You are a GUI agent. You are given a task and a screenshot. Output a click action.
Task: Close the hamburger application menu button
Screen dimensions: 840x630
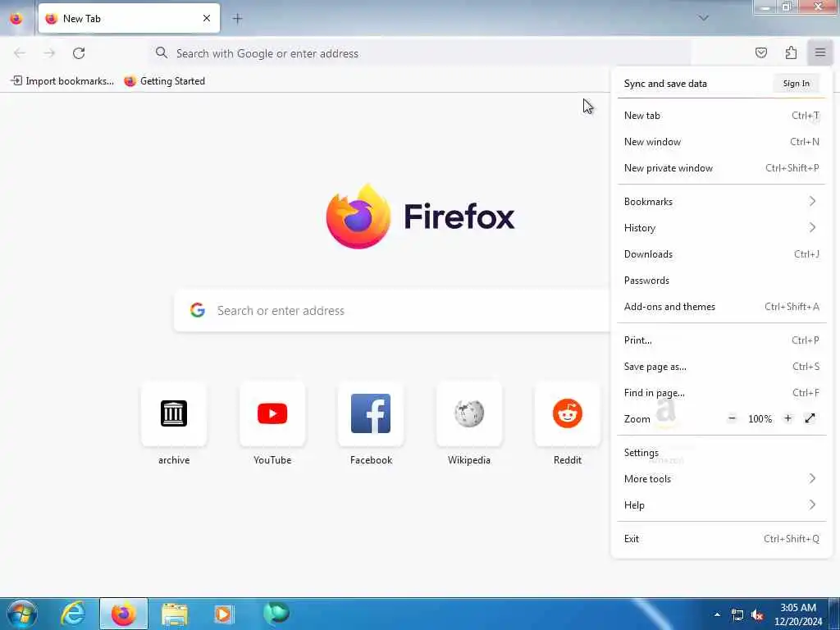(820, 52)
